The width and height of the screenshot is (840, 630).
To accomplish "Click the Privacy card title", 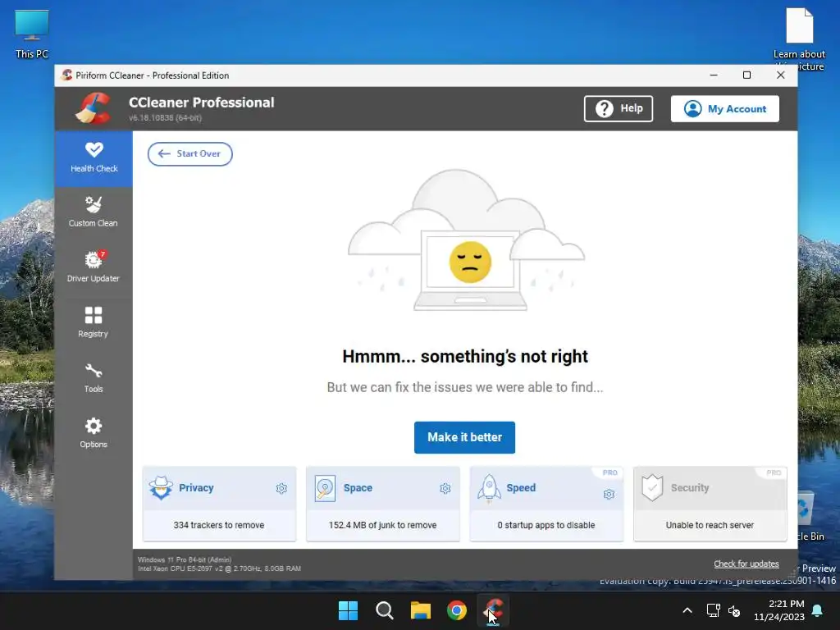I will (x=196, y=487).
